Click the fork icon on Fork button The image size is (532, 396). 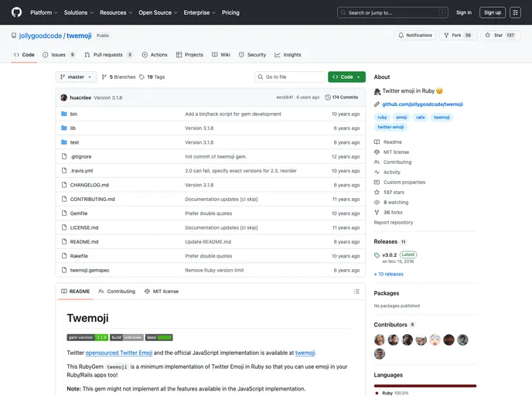click(446, 36)
